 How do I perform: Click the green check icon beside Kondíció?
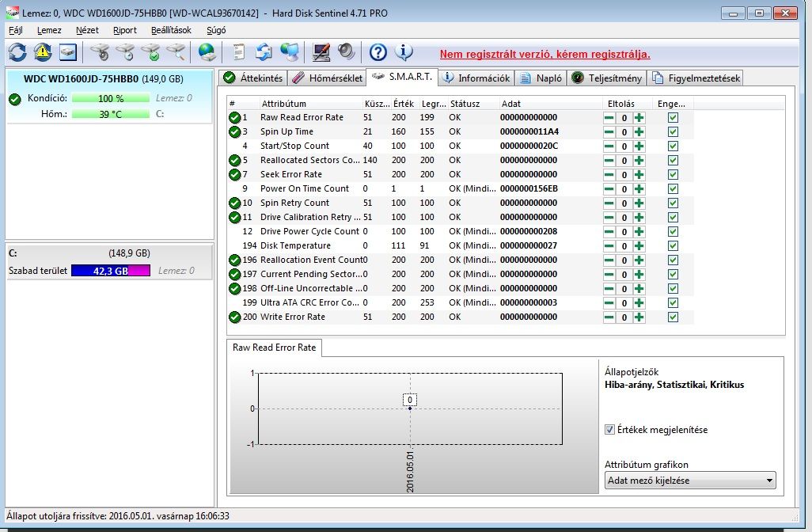pyautogui.click(x=15, y=99)
